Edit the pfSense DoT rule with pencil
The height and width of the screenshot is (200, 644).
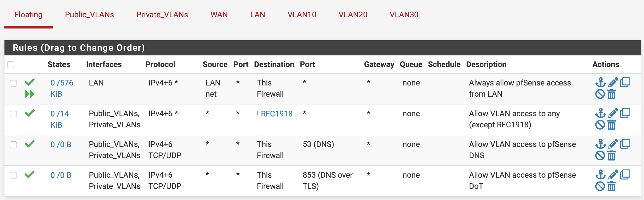click(x=613, y=175)
